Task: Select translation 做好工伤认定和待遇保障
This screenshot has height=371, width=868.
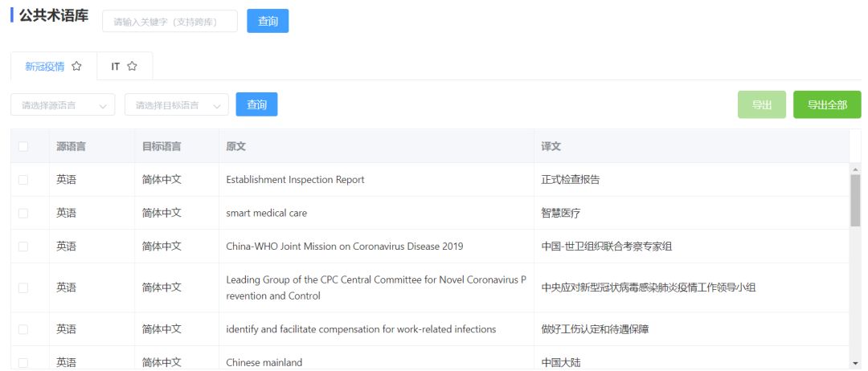Action: [x=595, y=329]
